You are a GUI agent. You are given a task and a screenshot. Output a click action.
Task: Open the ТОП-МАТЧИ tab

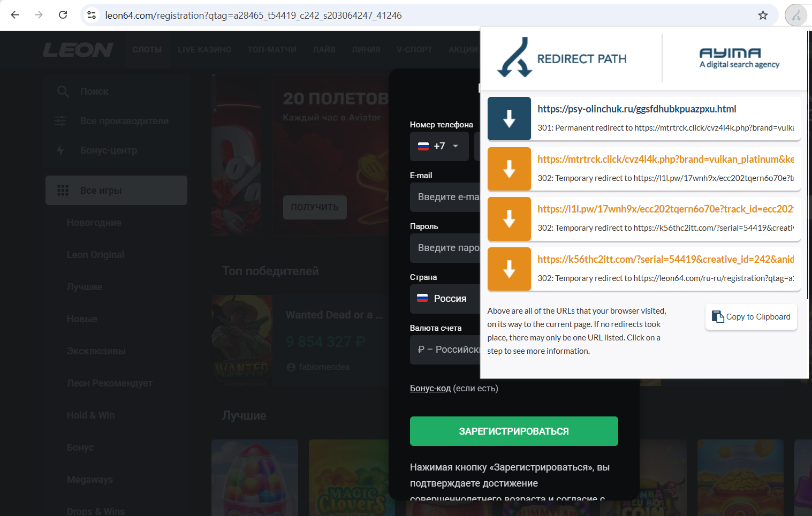tap(272, 50)
